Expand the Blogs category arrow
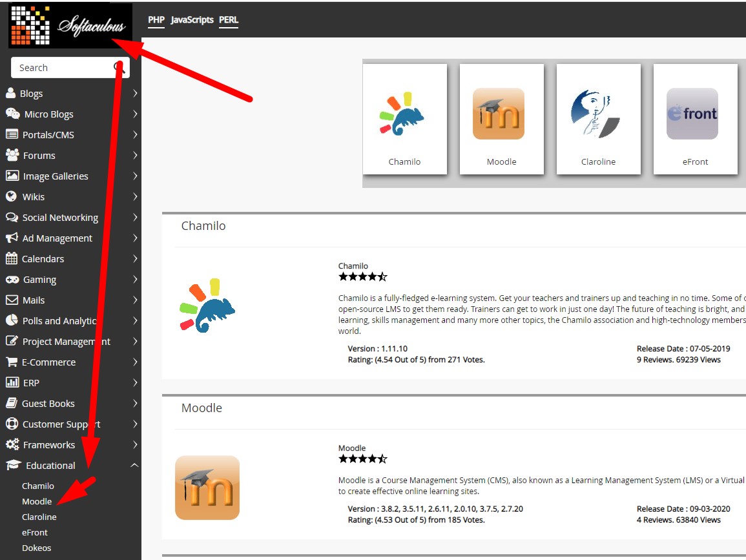The width and height of the screenshot is (746, 560). click(134, 93)
